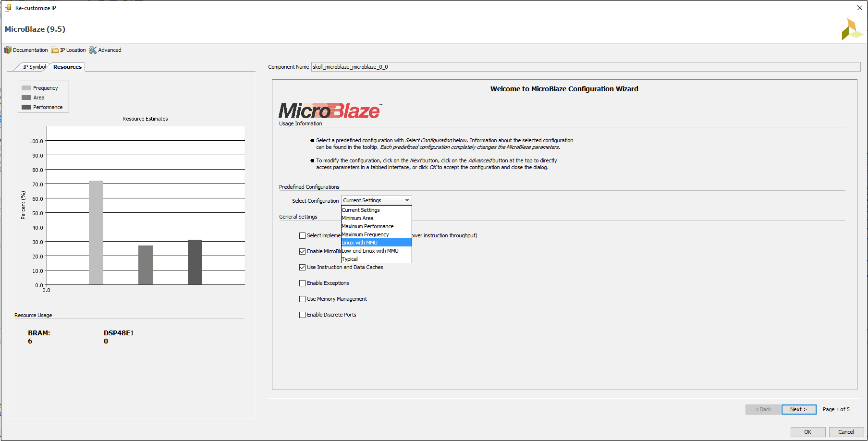Check the Select implementation optimization option
This screenshot has width=868, height=441.
[x=302, y=235]
